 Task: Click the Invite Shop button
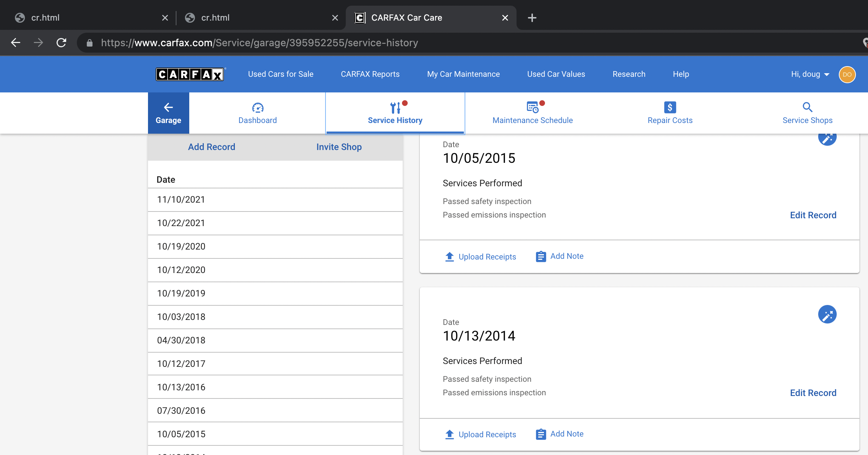pyautogui.click(x=339, y=147)
